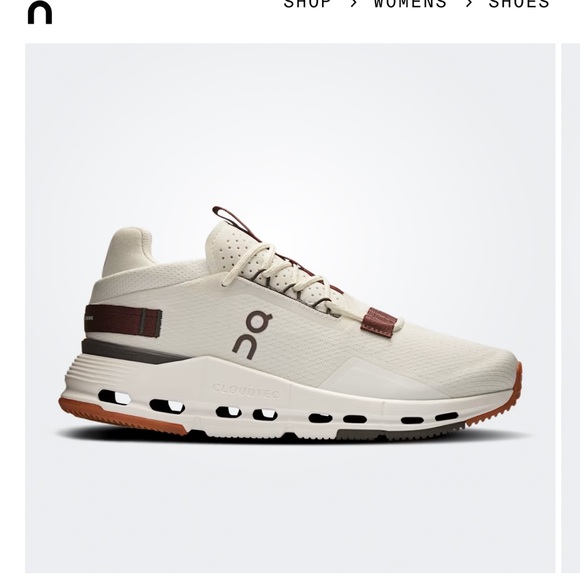Select the SHOES breadcrumb item
Viewport: 580px width, 580px height.
pos(519,4)
